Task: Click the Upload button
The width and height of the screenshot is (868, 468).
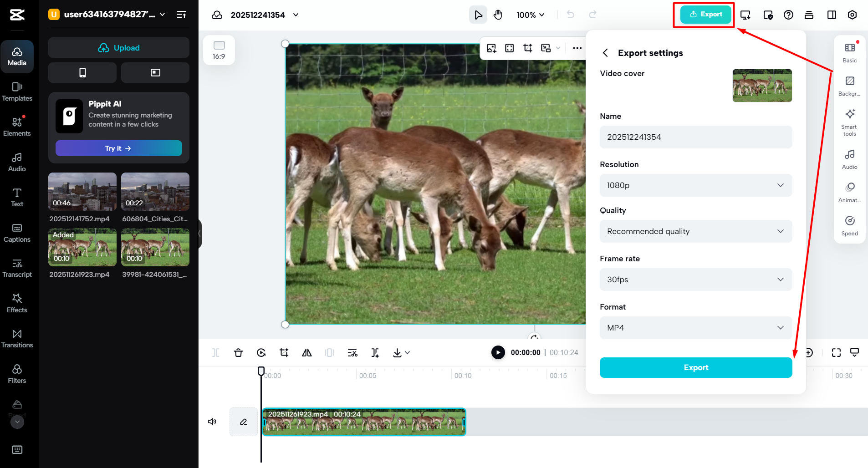Action: click(119, 48)
